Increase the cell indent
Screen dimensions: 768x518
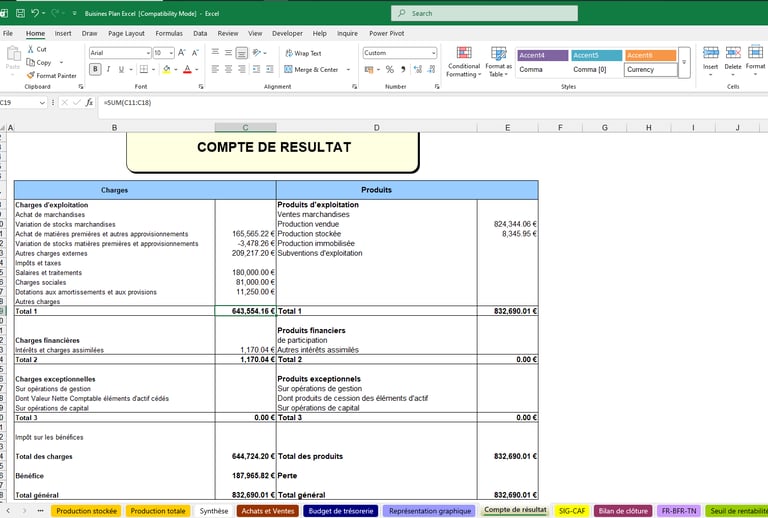tap(269, 70)
